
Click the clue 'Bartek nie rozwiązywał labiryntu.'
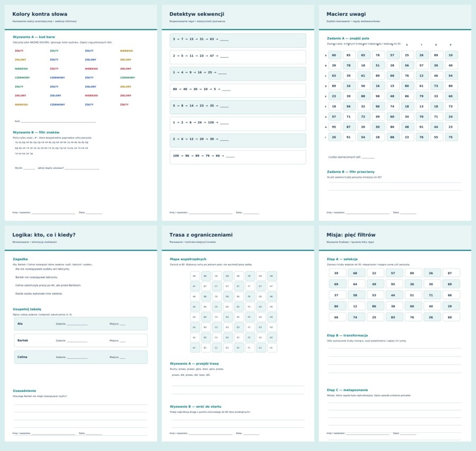point(36,277)
